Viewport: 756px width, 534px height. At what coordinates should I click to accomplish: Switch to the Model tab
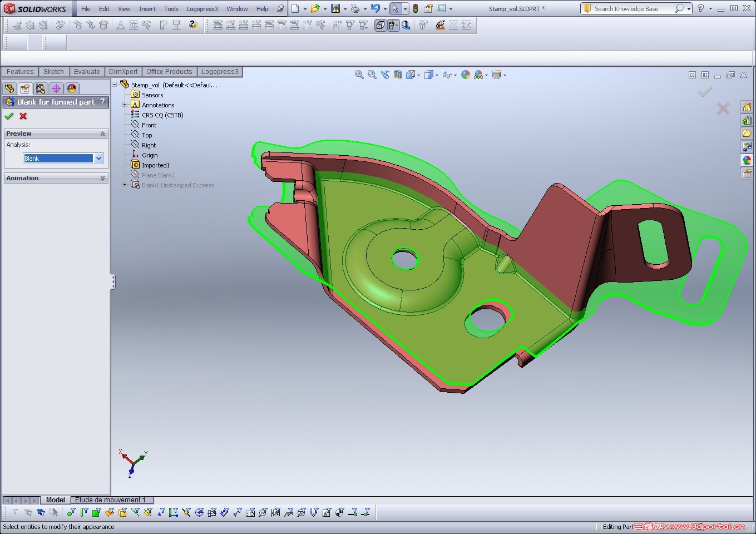click(x=56, y=500)
